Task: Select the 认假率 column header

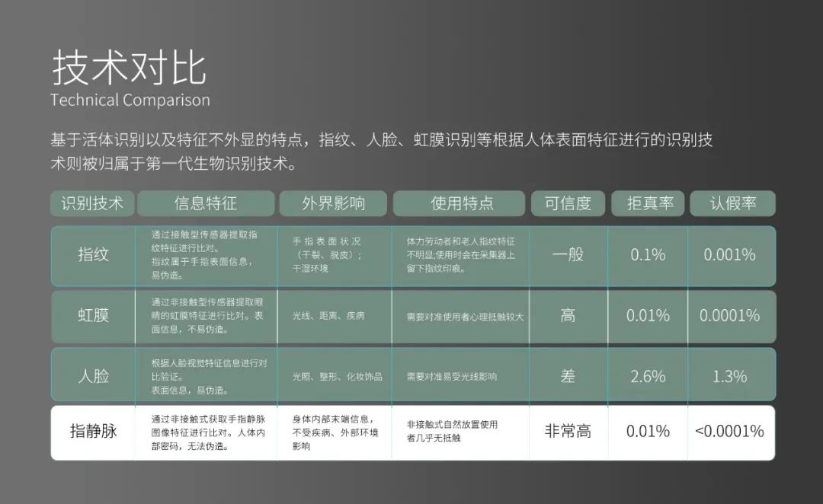Action: 733,203
